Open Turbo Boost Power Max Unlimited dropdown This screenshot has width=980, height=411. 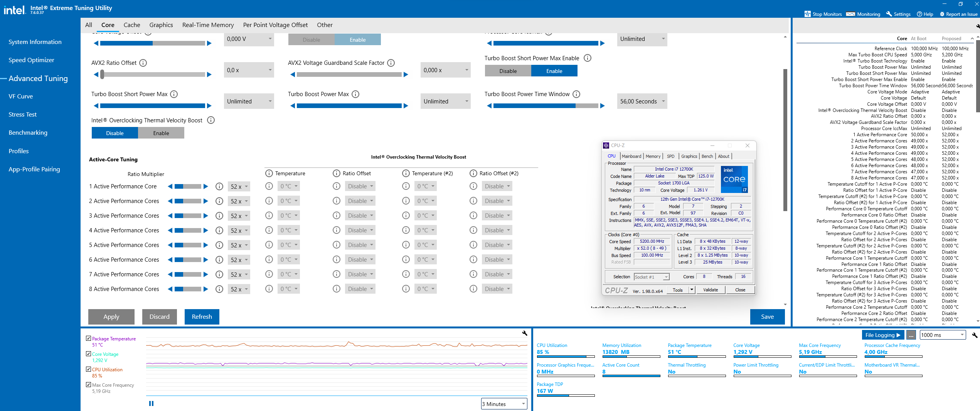pos(446,101)
